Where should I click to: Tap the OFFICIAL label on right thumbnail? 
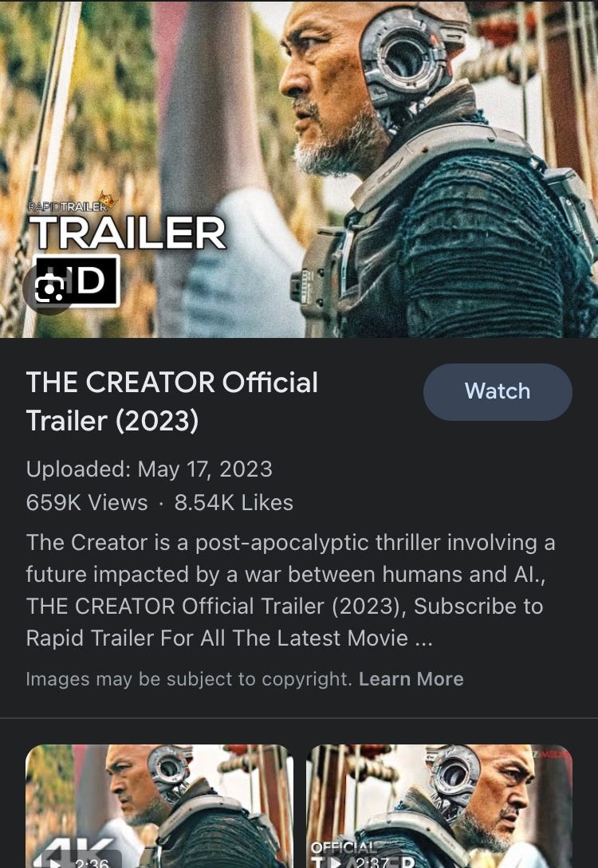click(344, 847)
